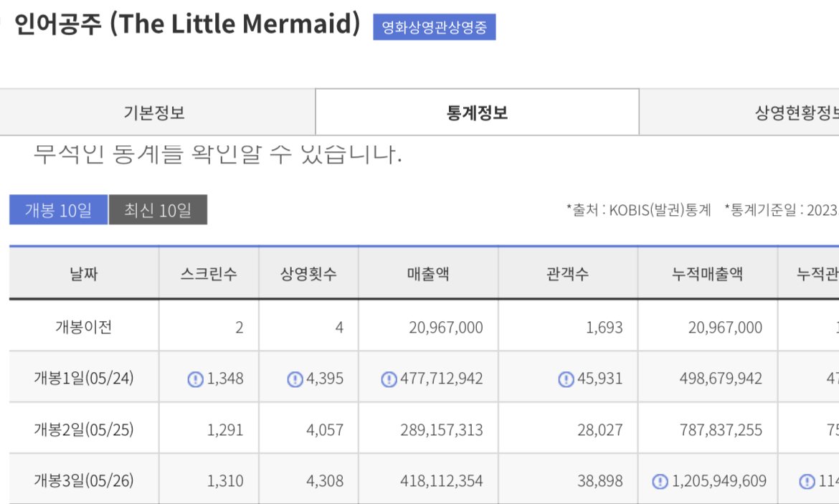The image size is (839, 504).
Task: Click info icon next to 4,395 showings
Action: [x=295, y=379]
